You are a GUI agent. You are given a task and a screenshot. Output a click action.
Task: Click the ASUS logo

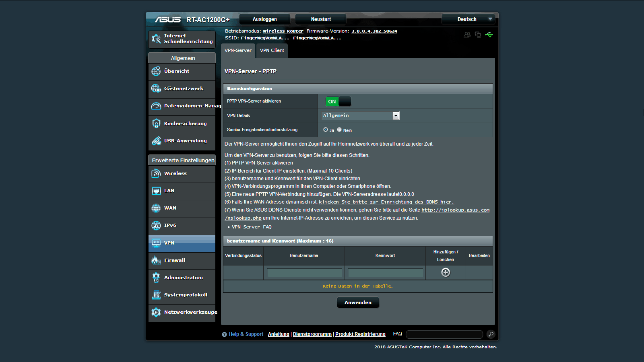tap(168, 19)
